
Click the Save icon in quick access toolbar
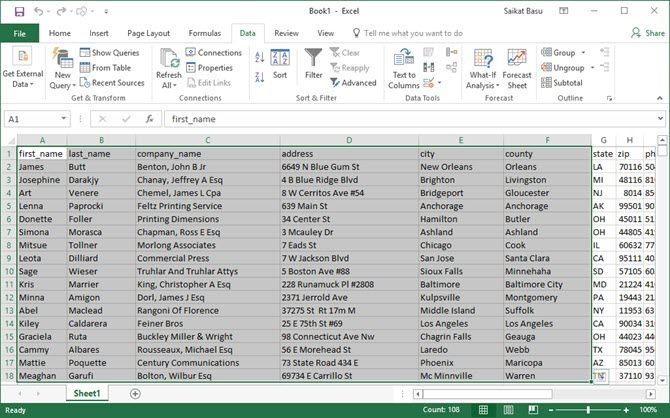(x=19, y=12)
